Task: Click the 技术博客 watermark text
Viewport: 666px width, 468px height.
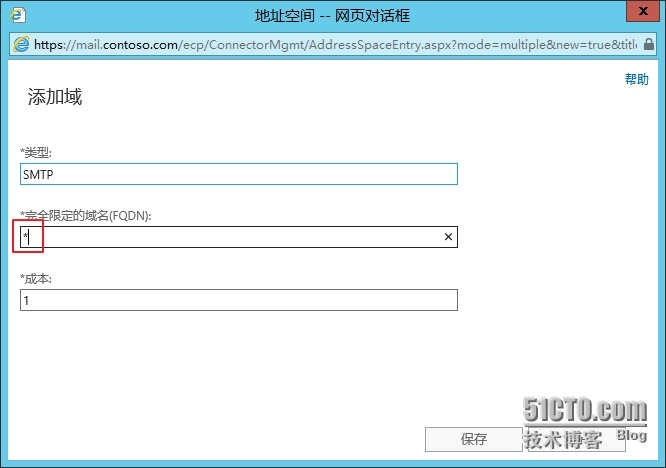Action: pyautogui.click(x=564, y=441)
